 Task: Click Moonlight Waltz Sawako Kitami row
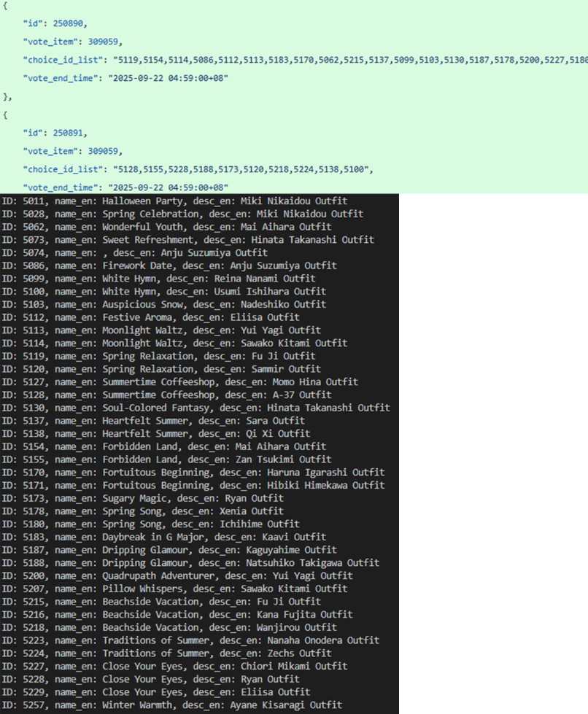click(x=174, y=343)
